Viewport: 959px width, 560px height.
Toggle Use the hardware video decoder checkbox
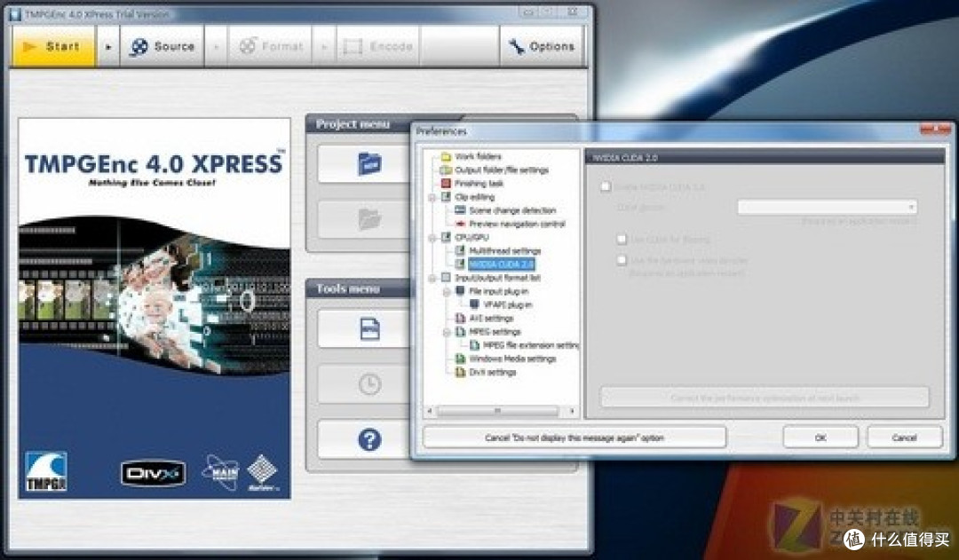[x=622, y=260]
